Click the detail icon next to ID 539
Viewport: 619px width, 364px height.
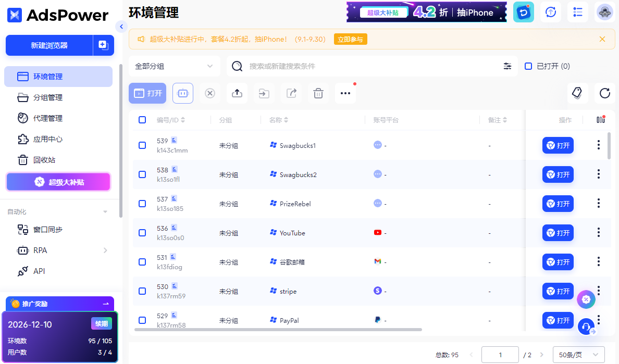pos(174,140)
